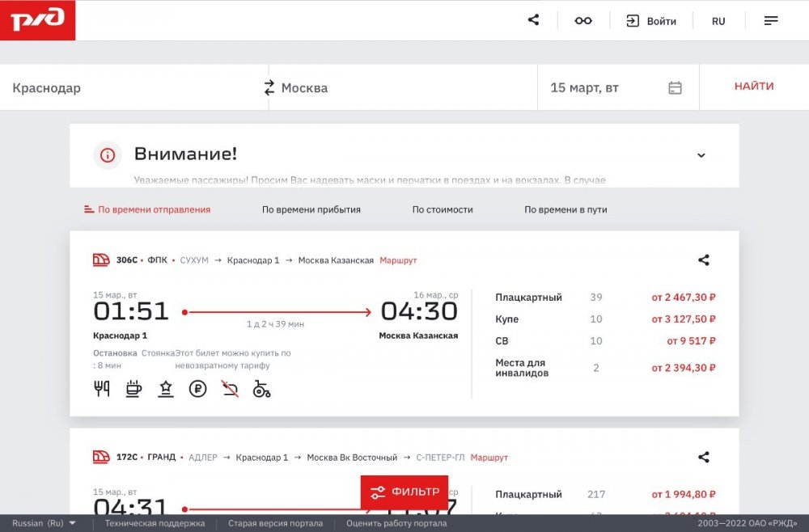Click the share icon in top header
The image size is (809, 532).
click(x=533, y=20)
